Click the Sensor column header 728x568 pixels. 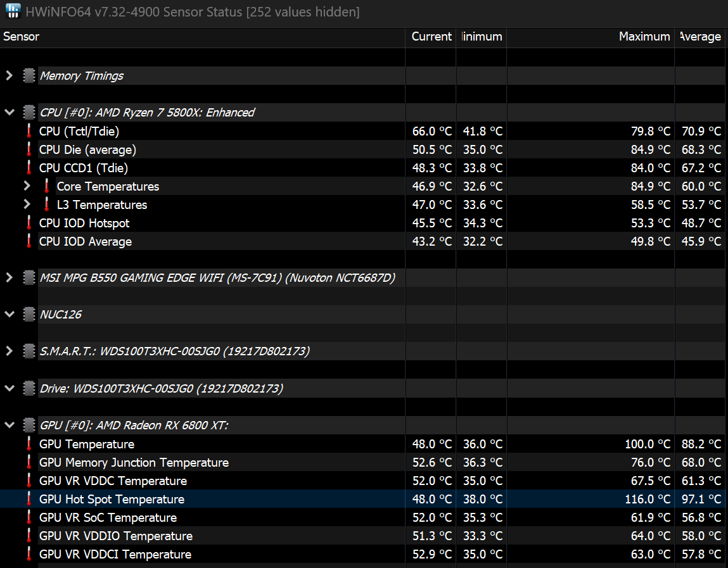202,37
